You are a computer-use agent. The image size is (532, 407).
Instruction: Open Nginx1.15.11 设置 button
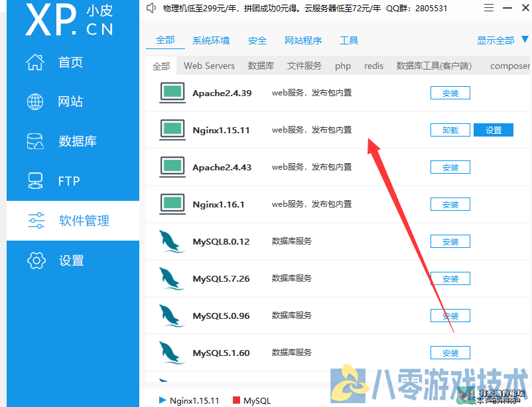493,131
